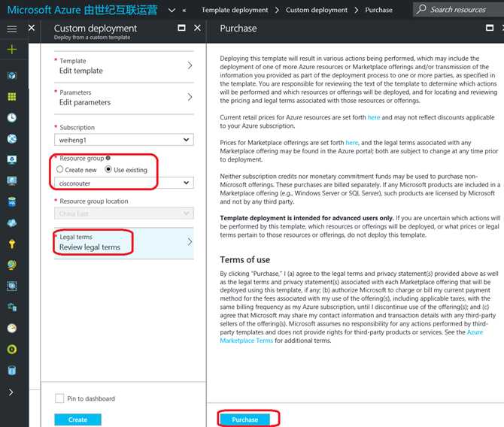Open the cube Resource groups sidebar icon

(12, 76)
